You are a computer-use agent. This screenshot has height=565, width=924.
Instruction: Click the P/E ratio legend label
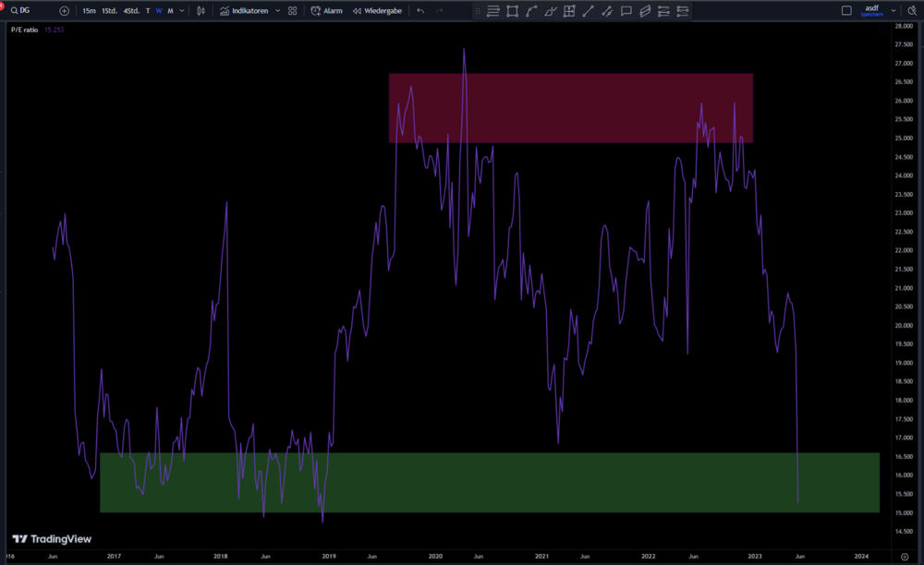24,30
